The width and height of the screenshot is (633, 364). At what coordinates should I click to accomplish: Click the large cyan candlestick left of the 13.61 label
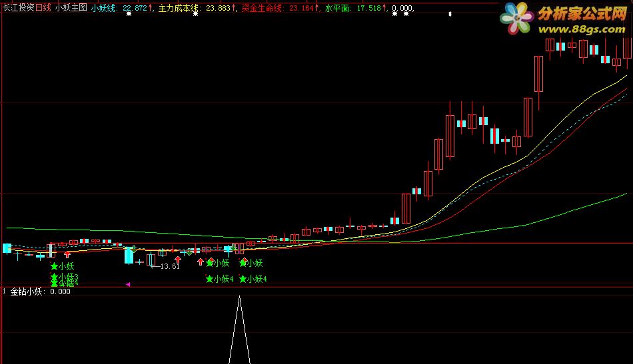(129, 255)
